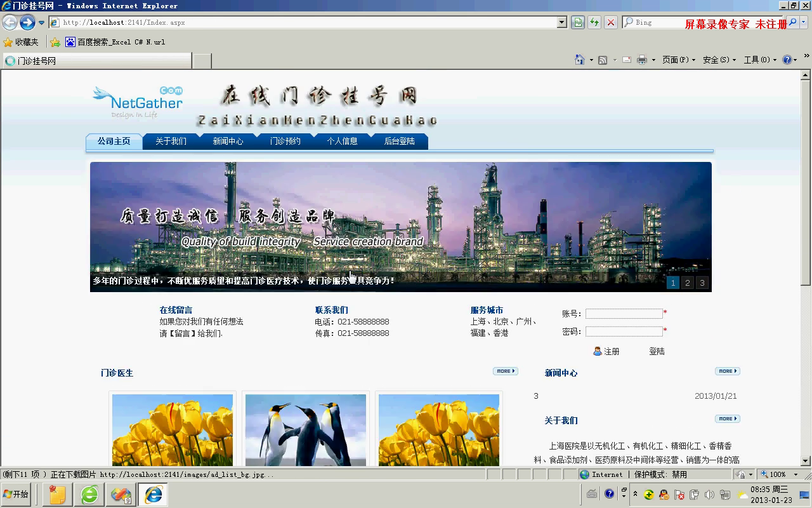Switch to banner slide 2
Screen dimensions: 812x508
click(687, 283)
